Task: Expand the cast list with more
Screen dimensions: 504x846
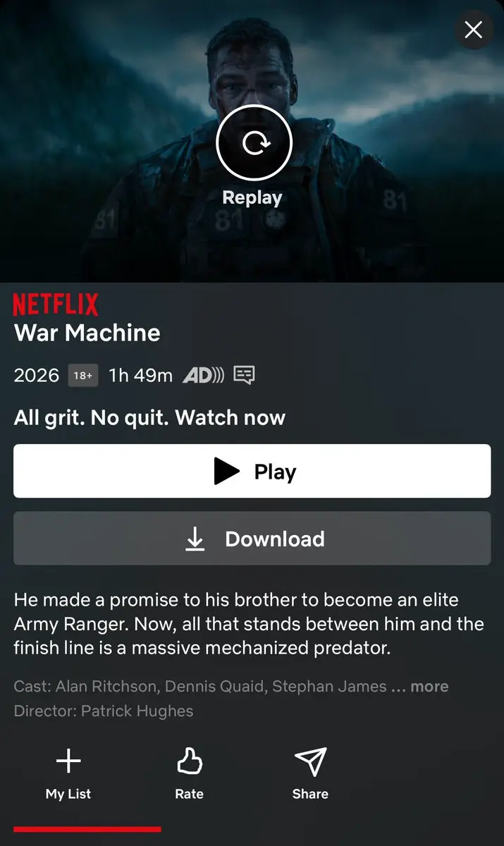Action: tap(429, 687)
